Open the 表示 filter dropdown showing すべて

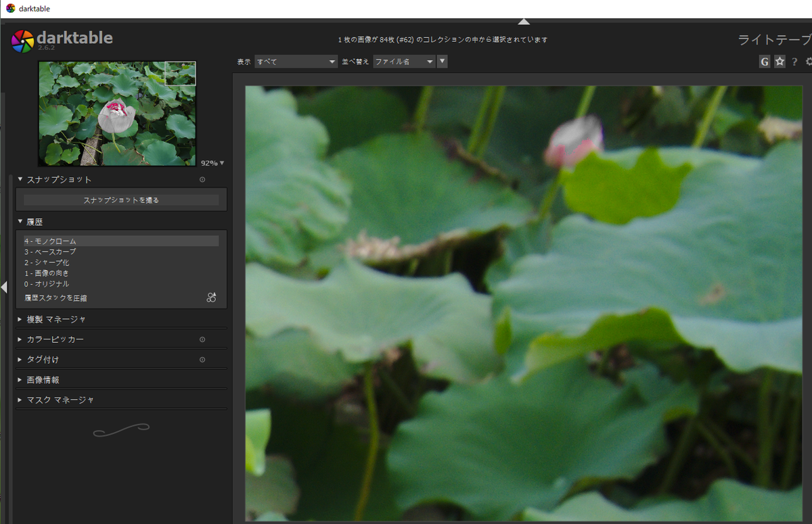(x=296, y=62)
